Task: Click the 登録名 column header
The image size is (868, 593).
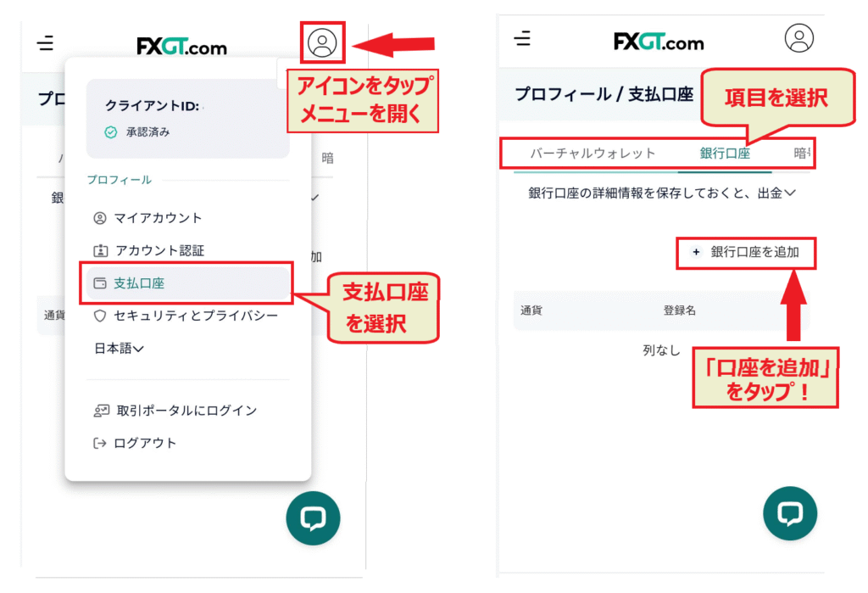Action: tap(679, 310)
